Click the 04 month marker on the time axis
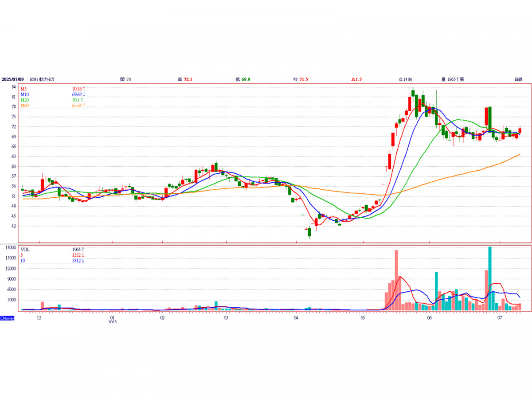The width and height of the screenshot is (532, 399). (296, 318)
